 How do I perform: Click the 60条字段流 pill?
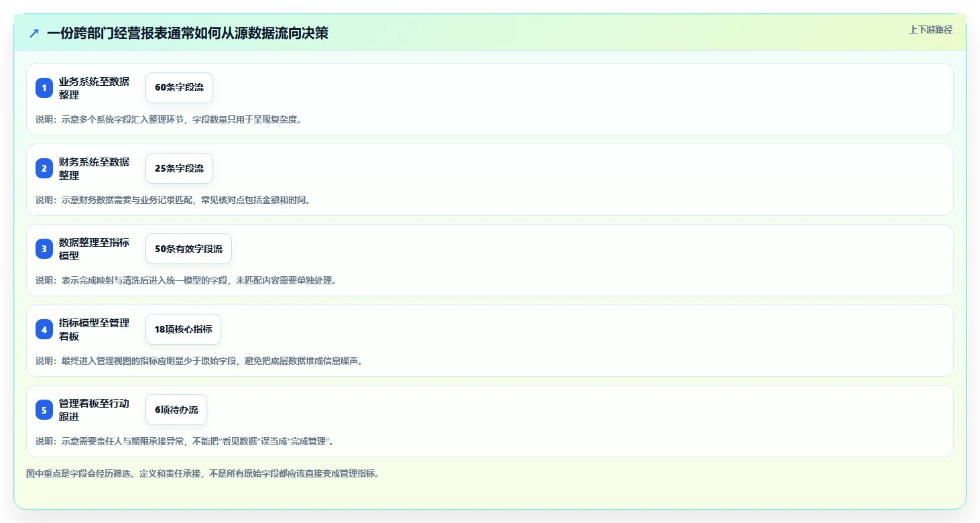pyautogui.click(x=179, y=88)
